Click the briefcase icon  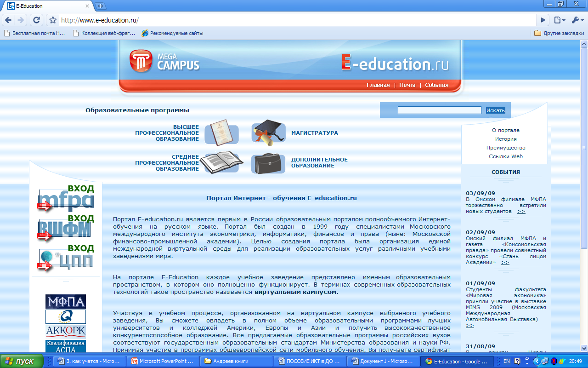tap(269, 163)
